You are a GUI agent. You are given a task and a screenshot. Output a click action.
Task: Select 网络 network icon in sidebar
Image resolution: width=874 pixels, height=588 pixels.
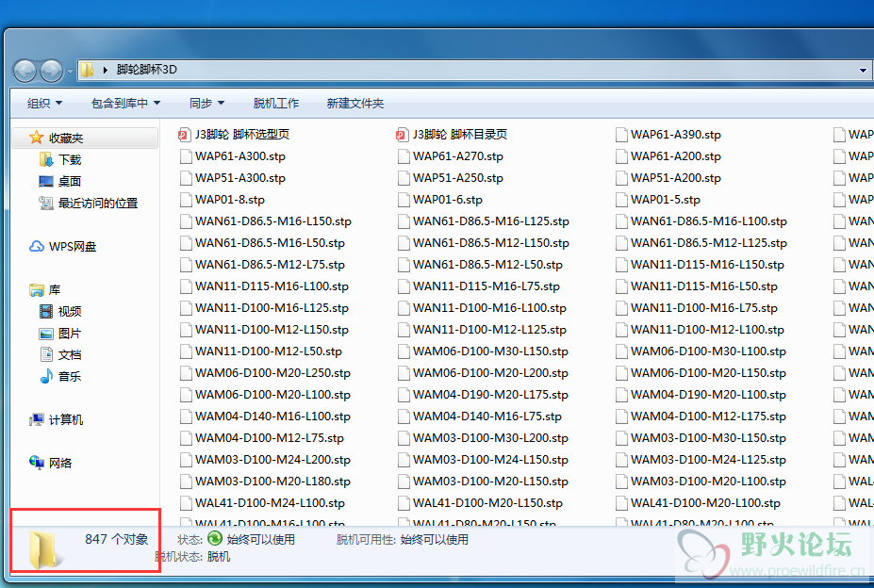pos(36,463)
